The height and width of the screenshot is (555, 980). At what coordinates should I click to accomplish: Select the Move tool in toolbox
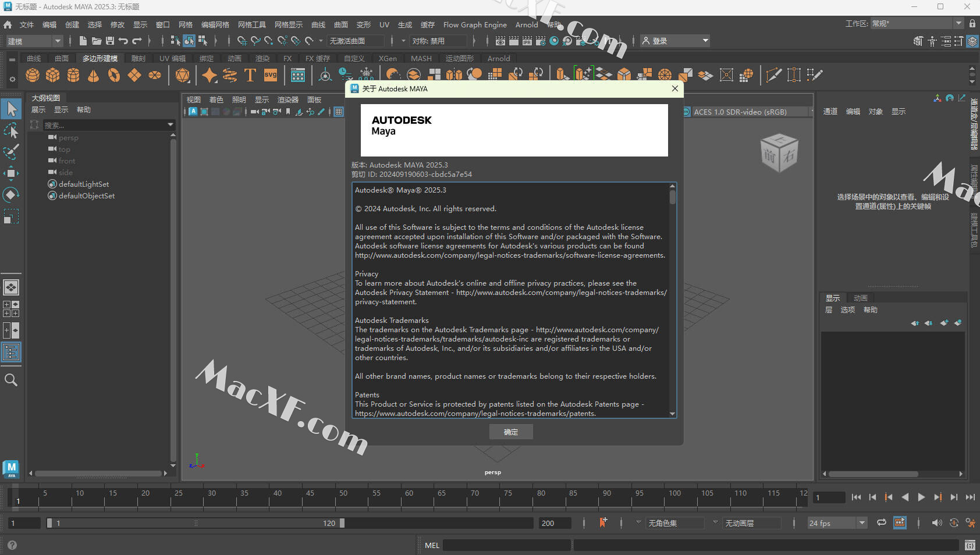(x=11, y=173)
